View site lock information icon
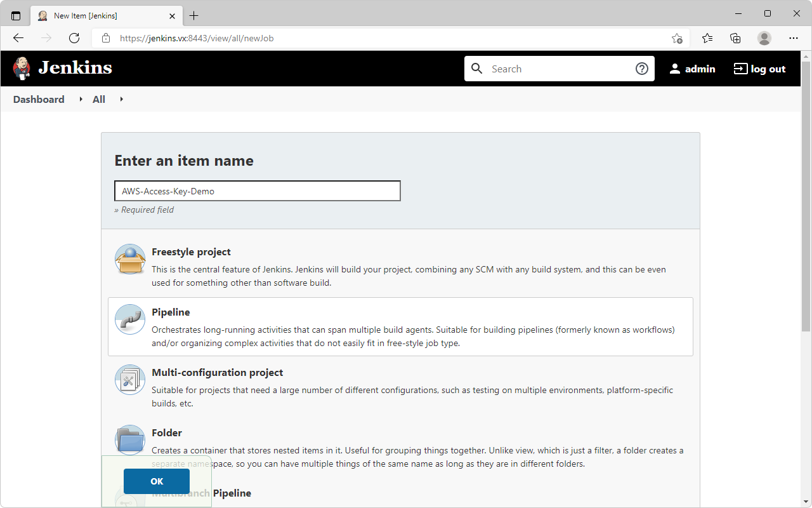The width and height of the screenshot is (812, 508). pyautogui.click(x=106, y=38)
